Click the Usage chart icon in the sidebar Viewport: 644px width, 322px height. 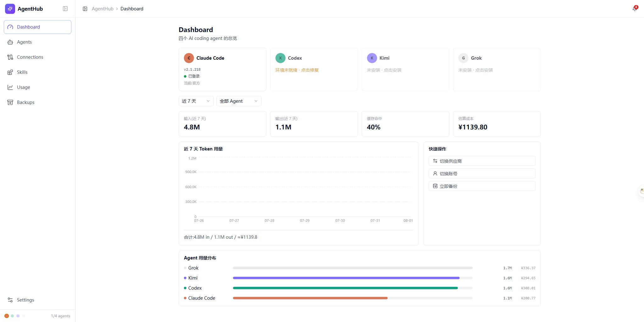(x=10, y=87)
